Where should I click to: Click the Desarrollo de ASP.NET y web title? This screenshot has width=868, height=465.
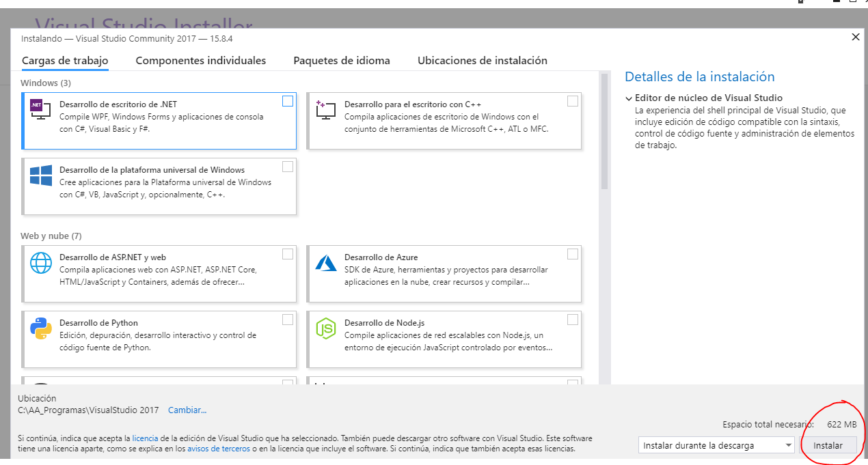pyautogui.click(x=113, y=257)
